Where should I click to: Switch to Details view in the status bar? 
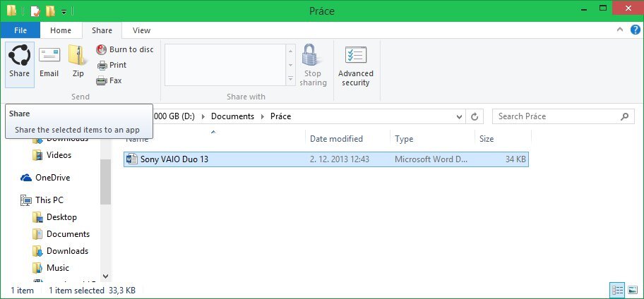(x=617, y=291)
